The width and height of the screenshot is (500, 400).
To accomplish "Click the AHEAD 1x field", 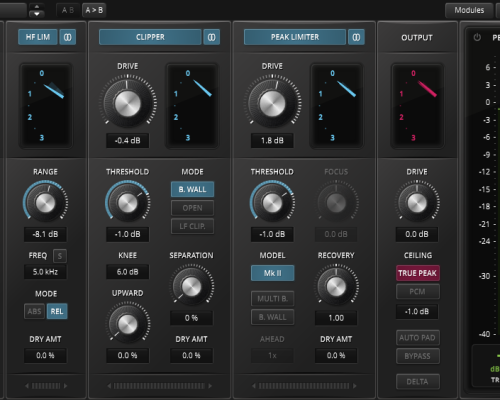I will point(272,356).
